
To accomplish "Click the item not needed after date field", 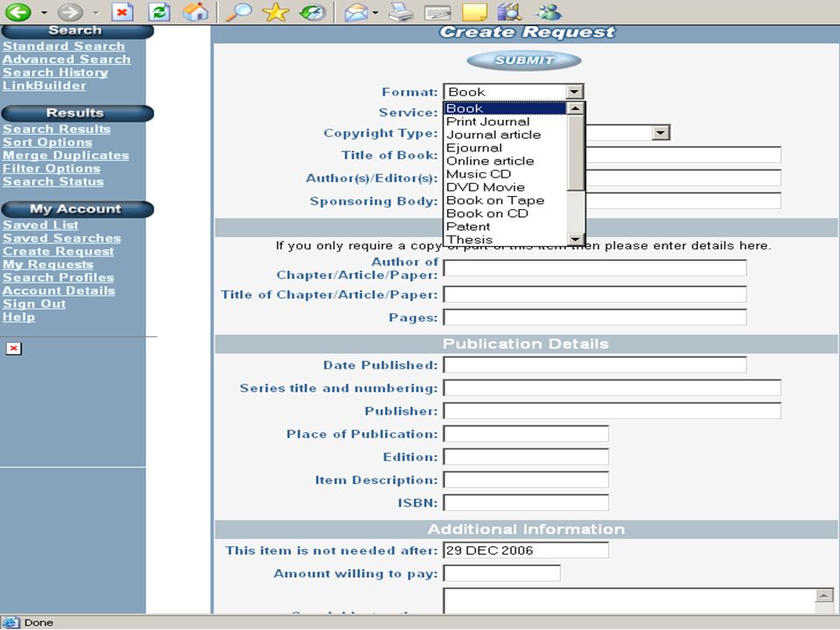I will pyautogui.click(x=526, y=550).
